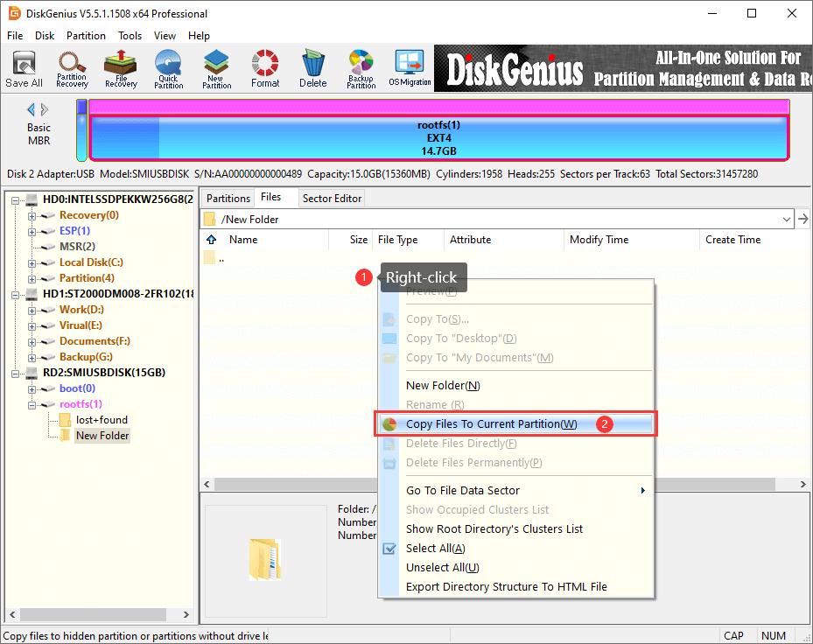Click the Save All toolbar icon
Screen dimensions: 813x644
24,69
